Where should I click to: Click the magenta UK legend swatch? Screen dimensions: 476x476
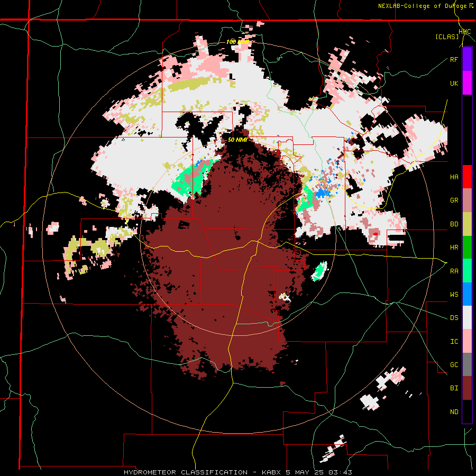pyautogui.click(x=467, y=83)
